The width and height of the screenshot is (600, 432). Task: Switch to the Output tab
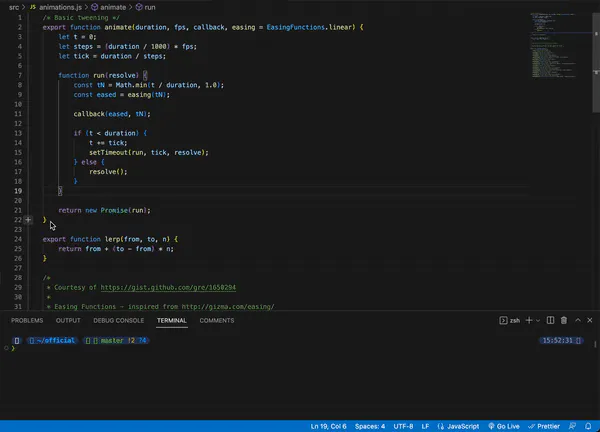[x=68, y=321]
